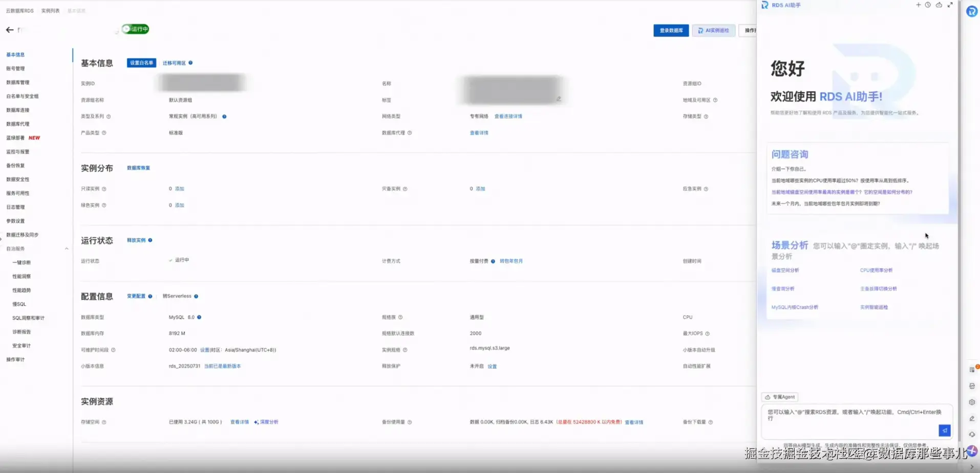Image resolution: width=980 pixels, height=473 pixels.
Task: Click the help icon next to 变更配置
Action: coord(150,296)
